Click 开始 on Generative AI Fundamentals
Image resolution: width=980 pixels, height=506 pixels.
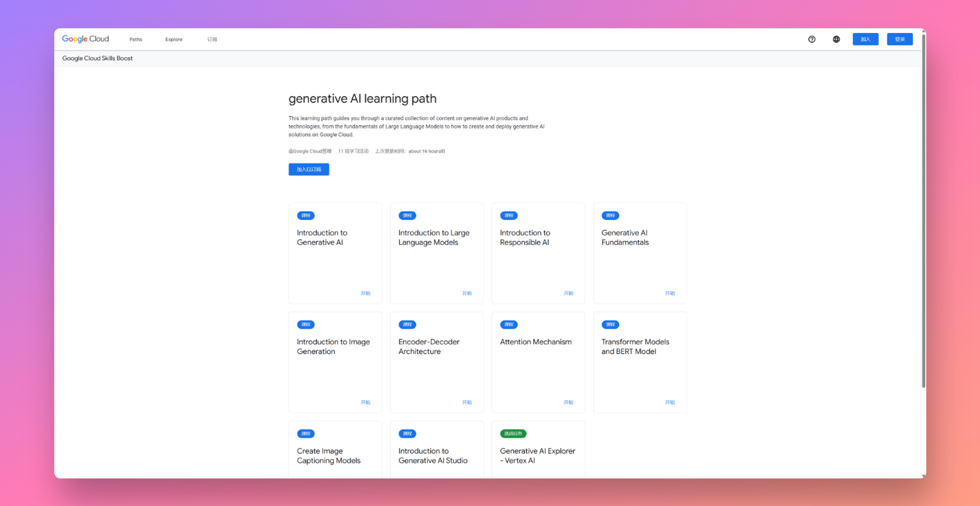tap(670, 293)
